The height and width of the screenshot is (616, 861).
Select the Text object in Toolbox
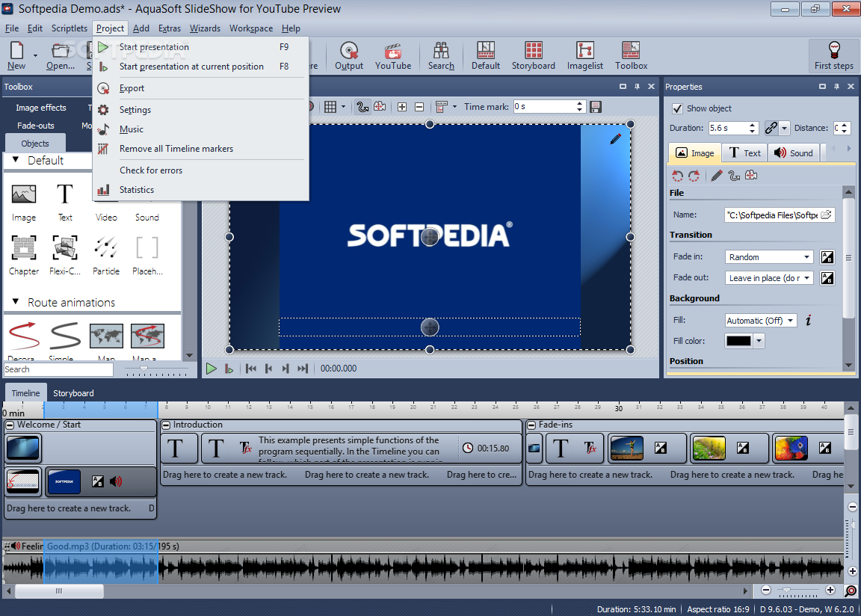point(65,203)
